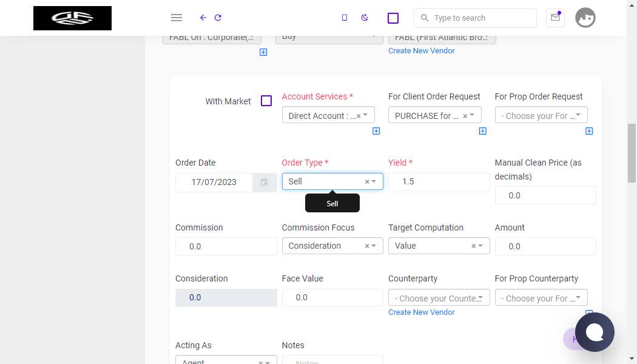Click the Amount input field
The image size is (637, 364).
[545, 246]
